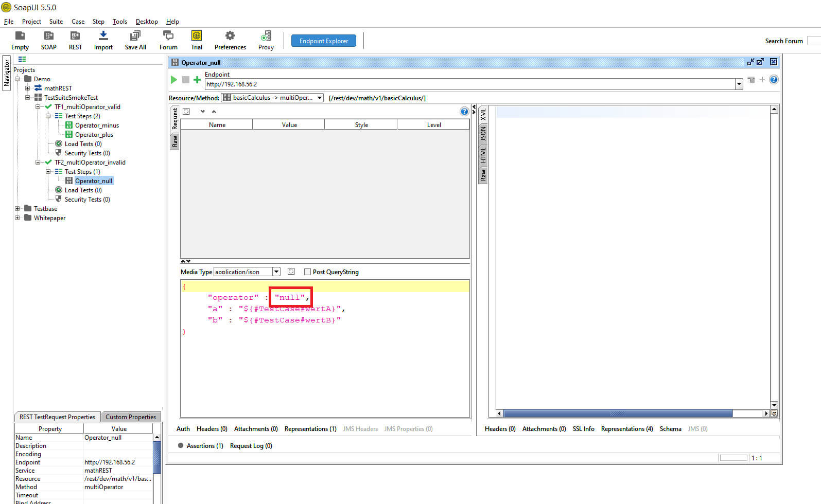
Task: Click response pane scroll-down arrow
Action: 774,405
